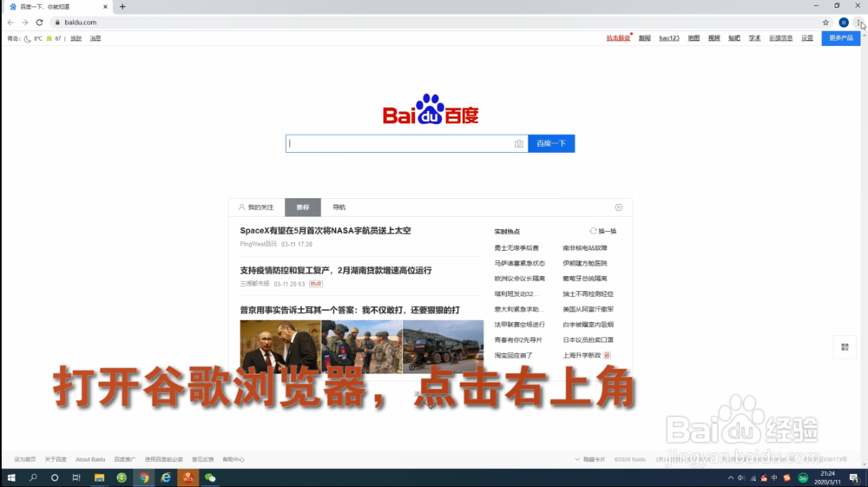Select the 推荐 tab

click(x=303, y=207)
